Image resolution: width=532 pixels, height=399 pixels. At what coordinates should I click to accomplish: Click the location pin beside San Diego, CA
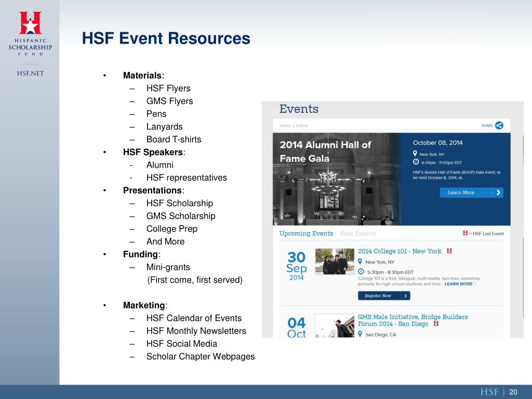(x=361, y=334)
